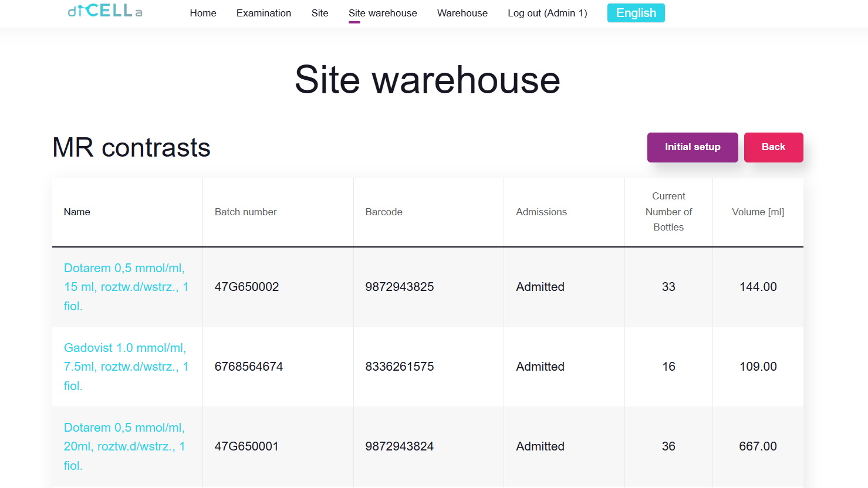This screenshot has width=868, height=488.
Task: Switch language with the English button
Action: 636,13
